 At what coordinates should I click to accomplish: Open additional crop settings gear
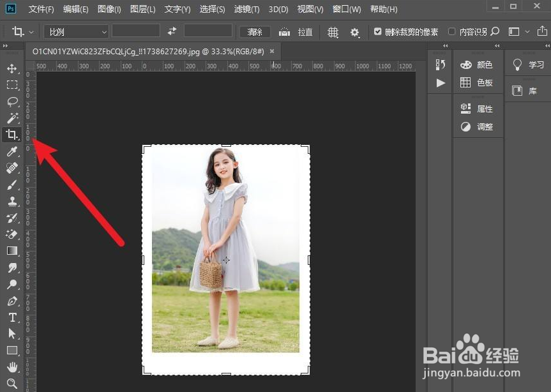click(x=354, y=33)
